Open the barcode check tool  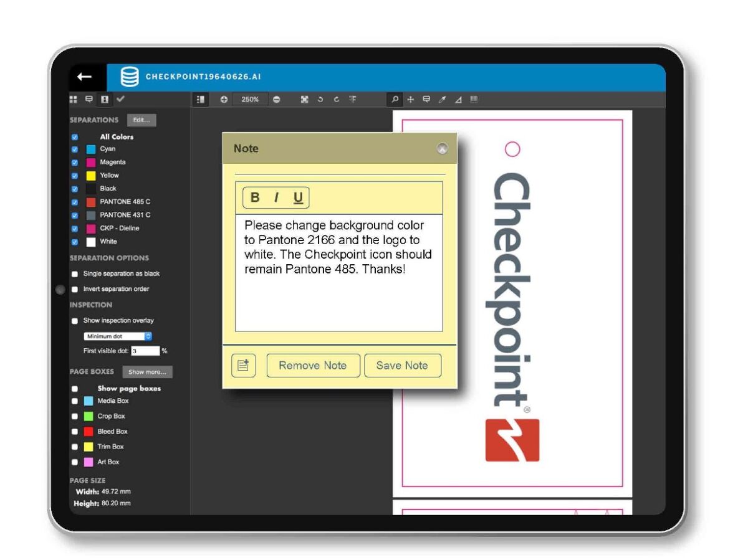[474, 99]
